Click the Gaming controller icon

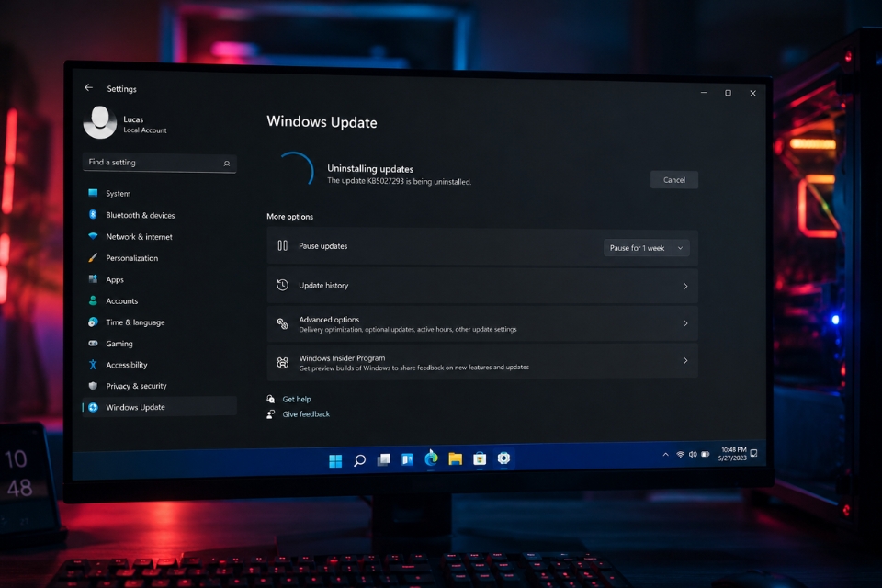(94, 344)
